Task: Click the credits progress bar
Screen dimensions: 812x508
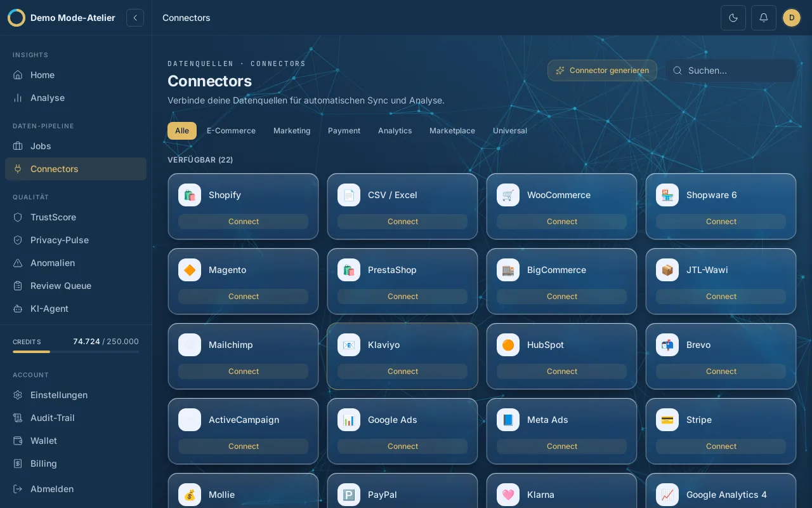Action: 75,352
